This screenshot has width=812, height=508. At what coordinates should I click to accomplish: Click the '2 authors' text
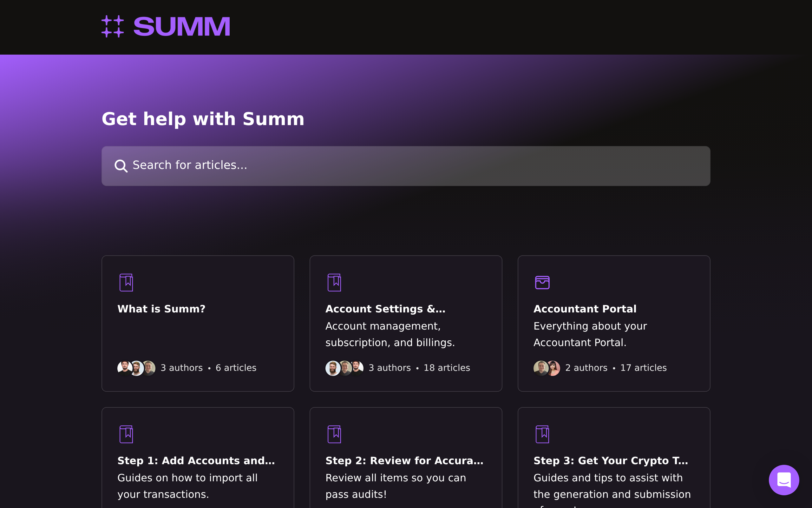point(586,368)
